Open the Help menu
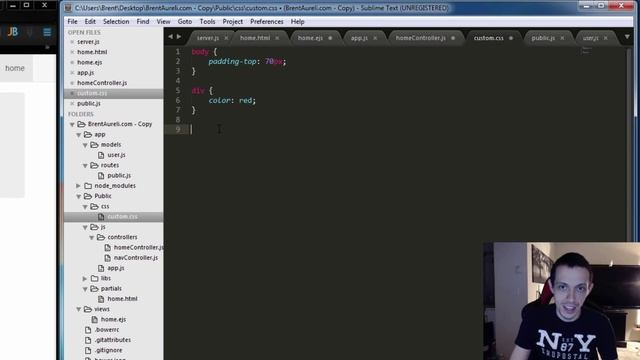 click(298, 22)
